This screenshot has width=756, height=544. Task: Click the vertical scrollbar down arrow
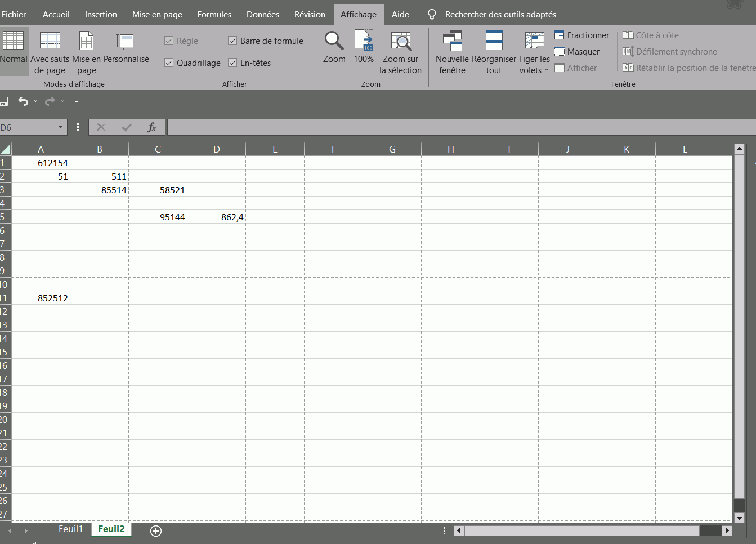pyautogui.click(x=739, y=518)
